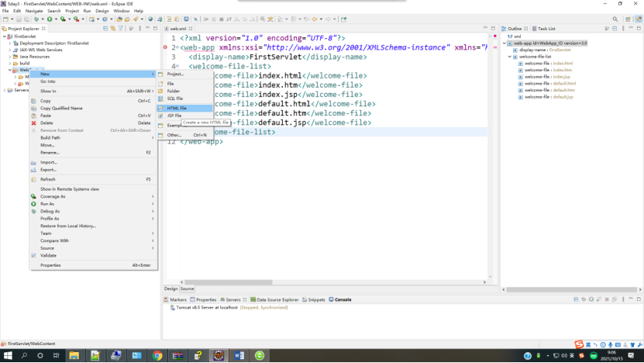This screenshot has width=644, height=363.
Task: Choose Project... in New submenu
Action: (x=184, y=74)
